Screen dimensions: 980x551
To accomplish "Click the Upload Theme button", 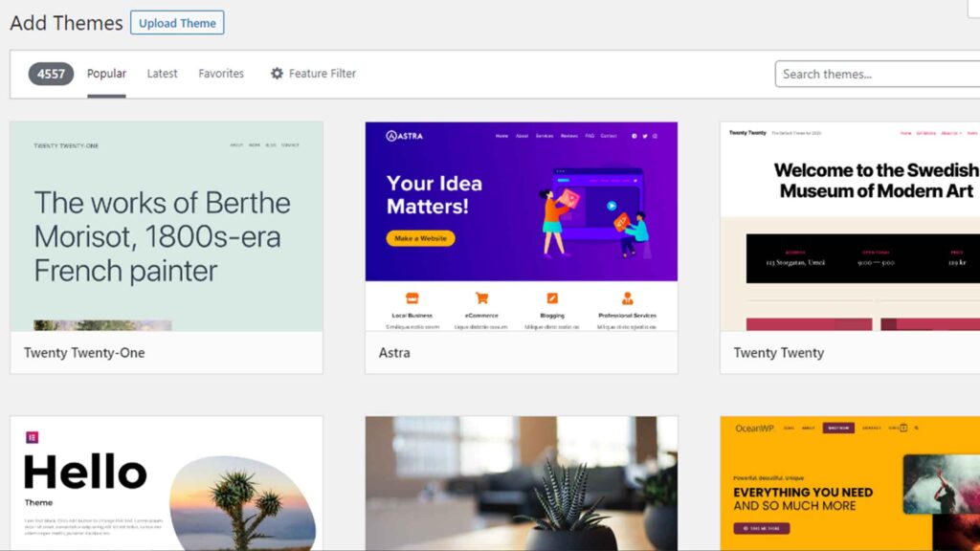I will pos(177,23).
